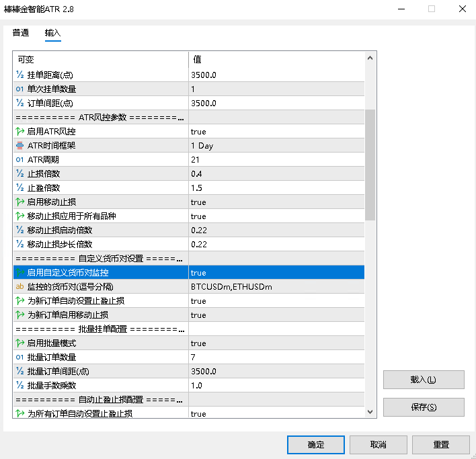The height and width of the screenshot is (459, 476).
Task: Click the 重置 button
Action: click(441, 445)
